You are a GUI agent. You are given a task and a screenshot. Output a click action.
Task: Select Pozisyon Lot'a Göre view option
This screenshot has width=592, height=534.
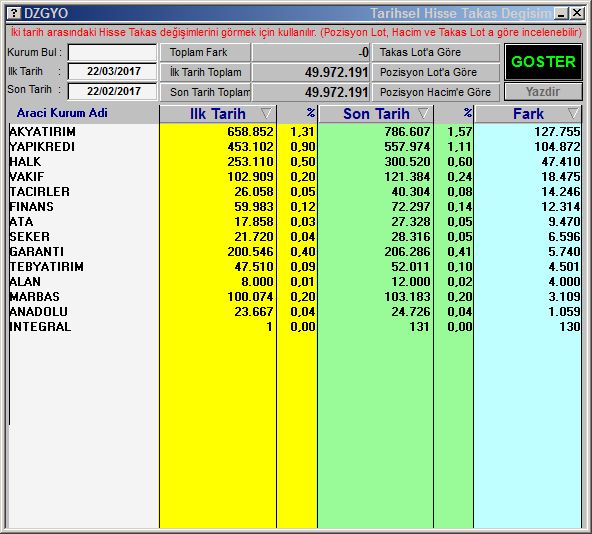pyautogui.click(x=436, y=72)
